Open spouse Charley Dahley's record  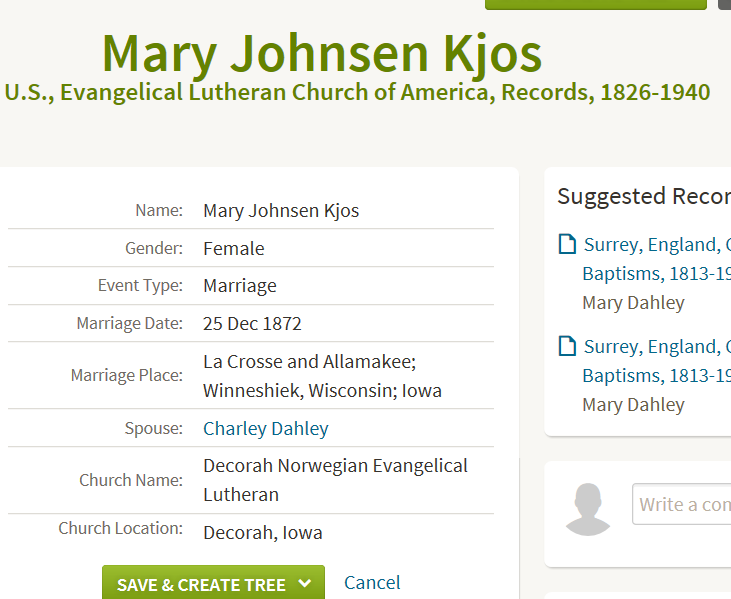tap(266, 428)
